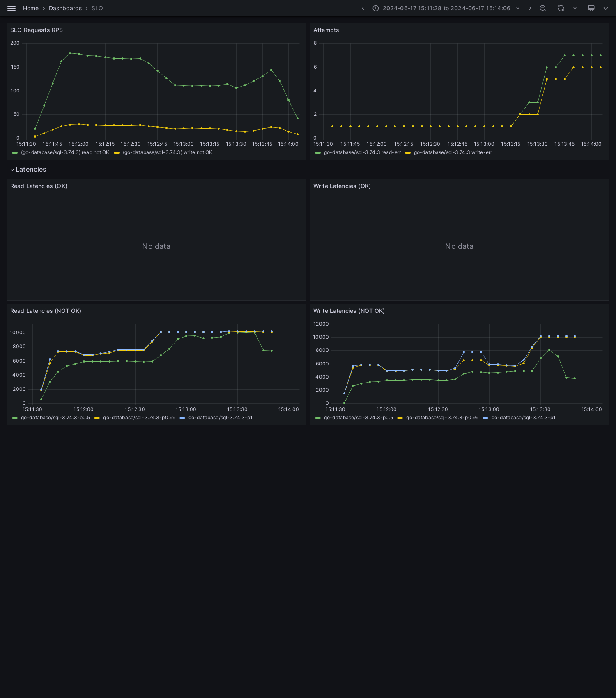The height and width of the screenshot is (698, 616).
Task: Click monitor view mode icon
Action: 591,8
